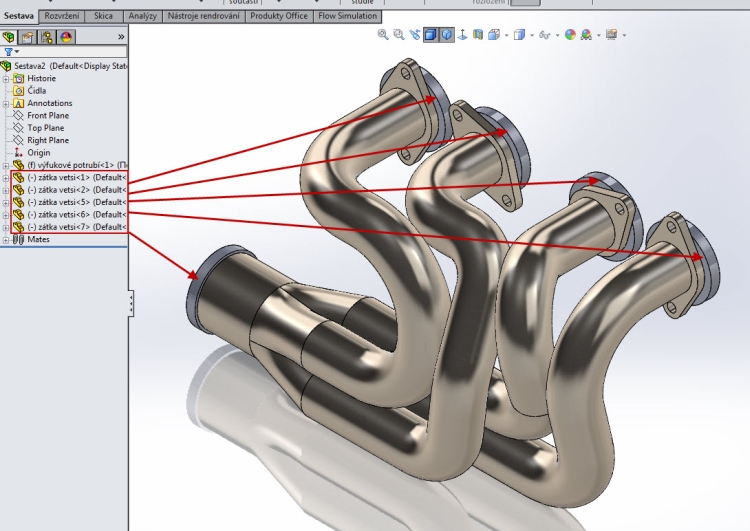Switch to the Rozvržení tab

pos(62,16)
